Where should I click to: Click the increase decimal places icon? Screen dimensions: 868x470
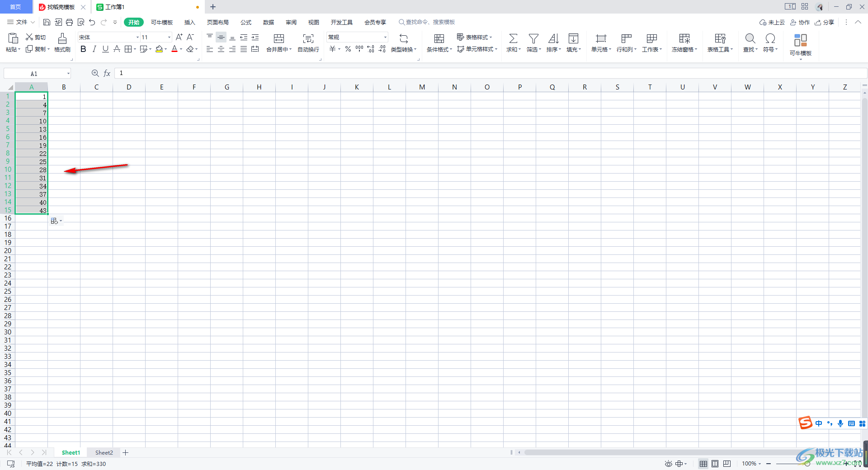371,49
